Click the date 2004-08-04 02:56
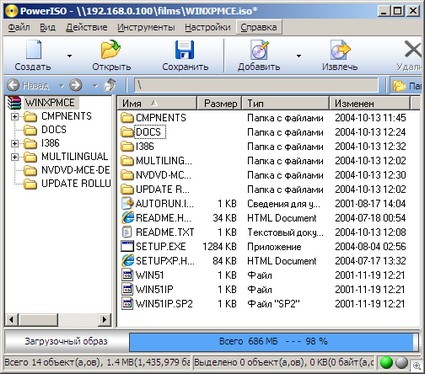The width and height of the screenshot is (425, 374). click(370, 247)
